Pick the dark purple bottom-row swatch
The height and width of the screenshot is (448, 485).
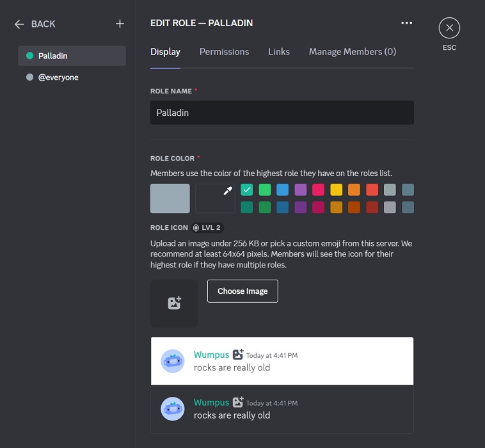(300, 207)
